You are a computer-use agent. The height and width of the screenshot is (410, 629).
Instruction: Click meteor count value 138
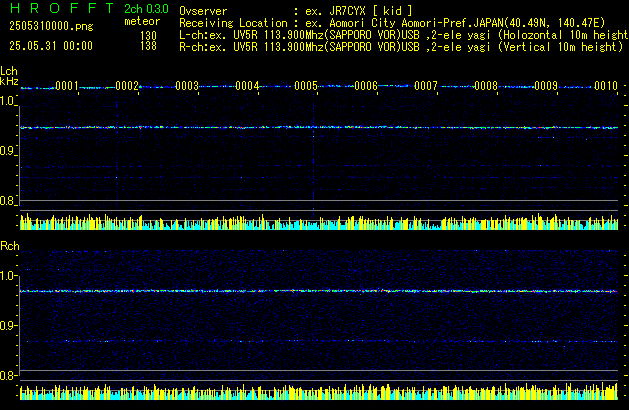tap(148, 46)
